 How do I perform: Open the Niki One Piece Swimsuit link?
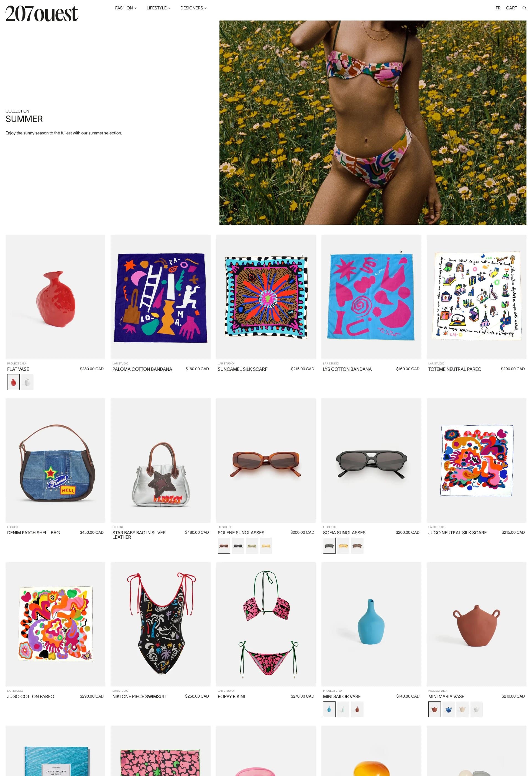(139, 696)
